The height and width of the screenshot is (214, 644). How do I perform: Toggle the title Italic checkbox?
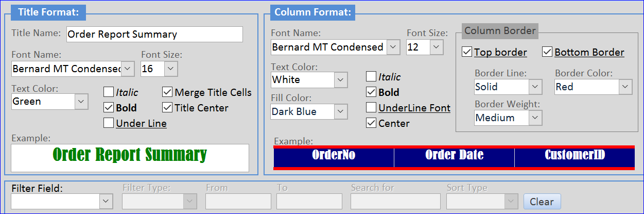click(x=109, y=92)
